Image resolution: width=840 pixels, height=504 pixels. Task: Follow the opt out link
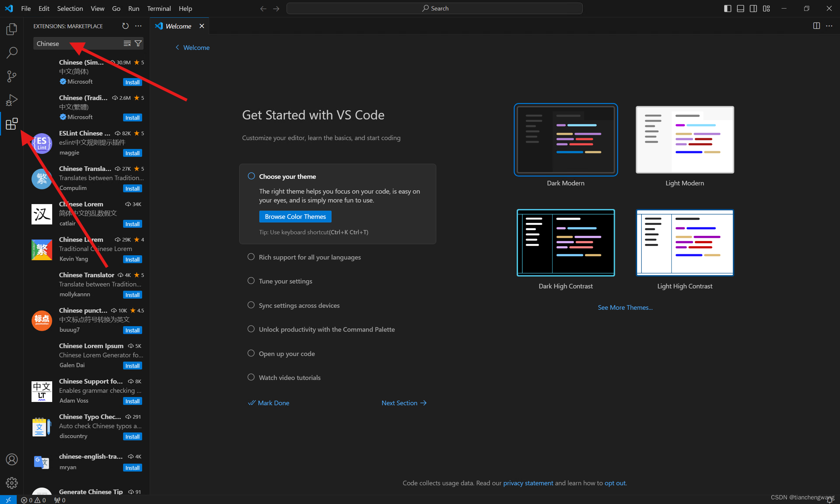click(615, 483)
